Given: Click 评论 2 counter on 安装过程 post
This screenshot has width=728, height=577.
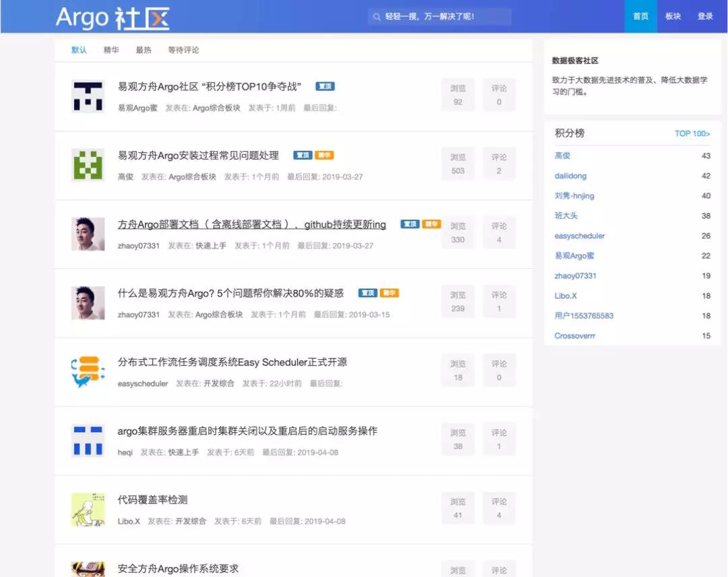Looking at the screenshot, I should pyautogui.click(x=499, y=164).
